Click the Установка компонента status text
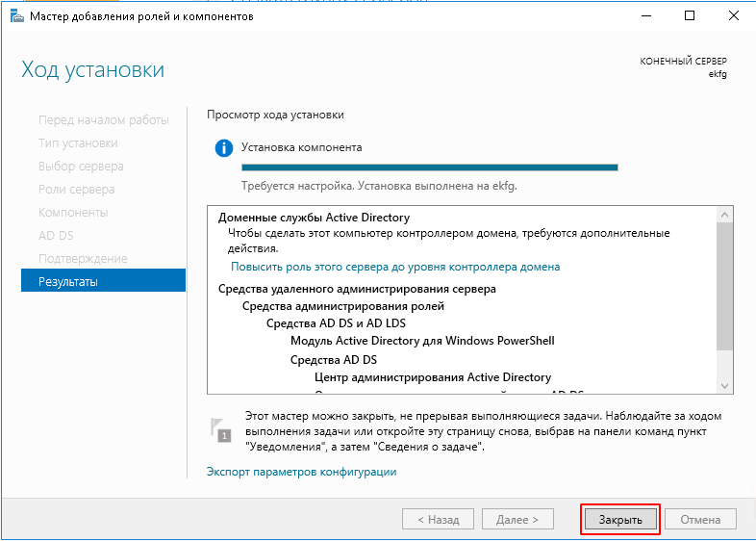This screenshot has height=541, width=756. 302,147
